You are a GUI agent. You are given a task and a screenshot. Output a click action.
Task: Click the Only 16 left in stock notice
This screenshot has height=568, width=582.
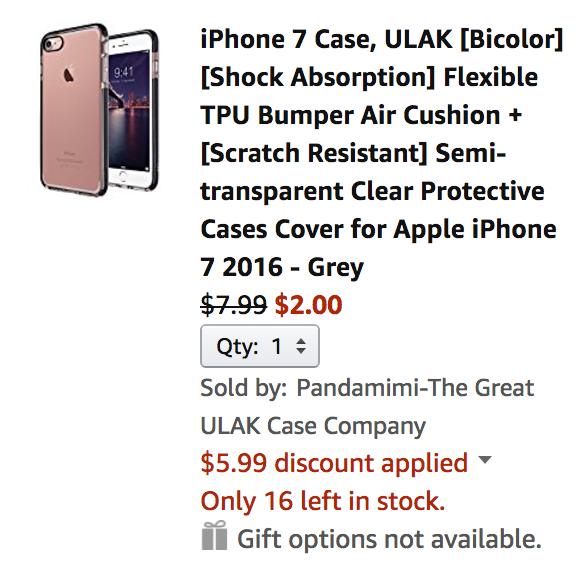pos(323,501)
